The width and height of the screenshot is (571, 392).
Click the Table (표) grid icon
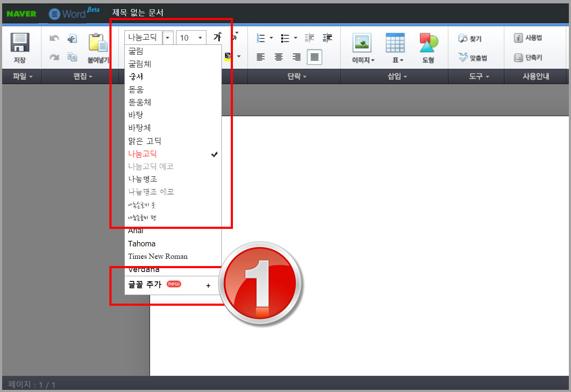395,43
